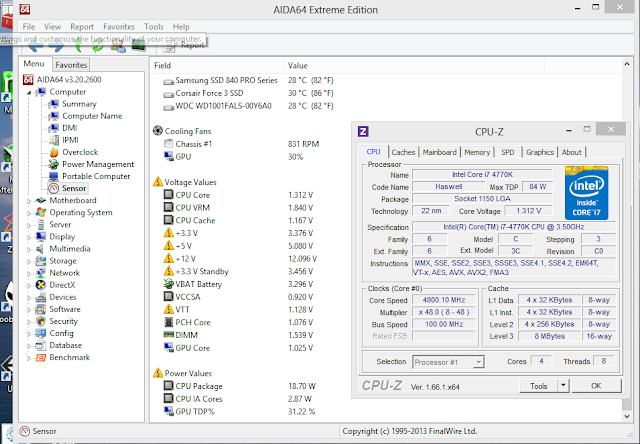This screenshot has width=640, height=444.
Task: Open the Tools dropdown arrow in CPU-Z
Action: [563, 386]
